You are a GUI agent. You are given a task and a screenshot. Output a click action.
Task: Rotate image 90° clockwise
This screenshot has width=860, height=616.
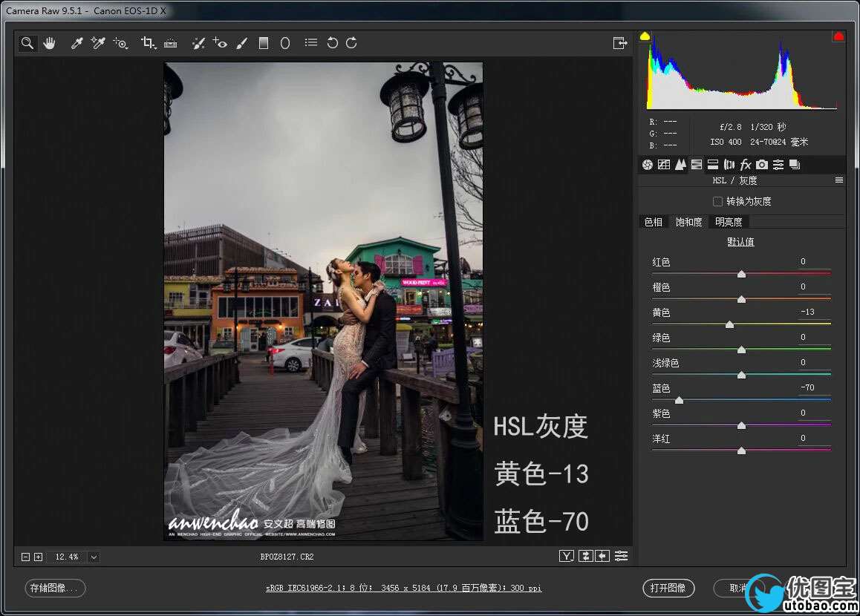coord(351,43)
